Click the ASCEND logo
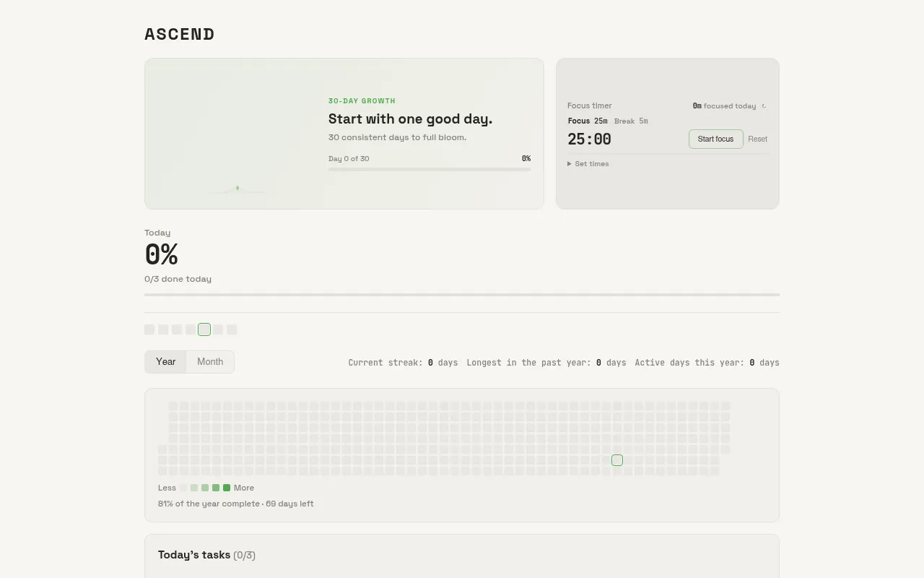Image resolution: width=924 pixels, height=578 pixels. click(x=180, y=34)
